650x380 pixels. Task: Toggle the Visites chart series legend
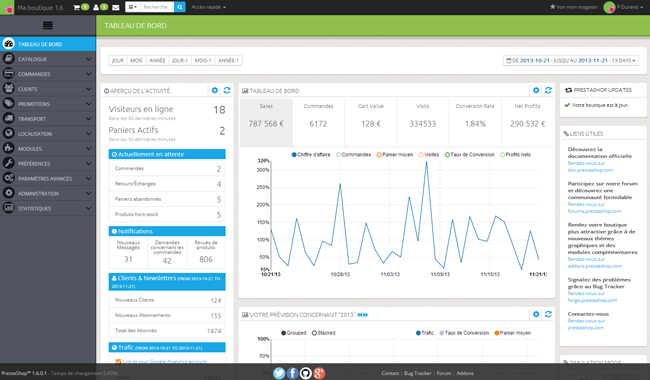pos(429,155)
